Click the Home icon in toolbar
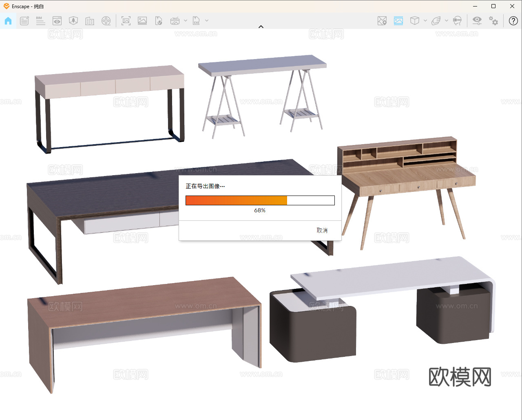 click(x=8, y=21)
